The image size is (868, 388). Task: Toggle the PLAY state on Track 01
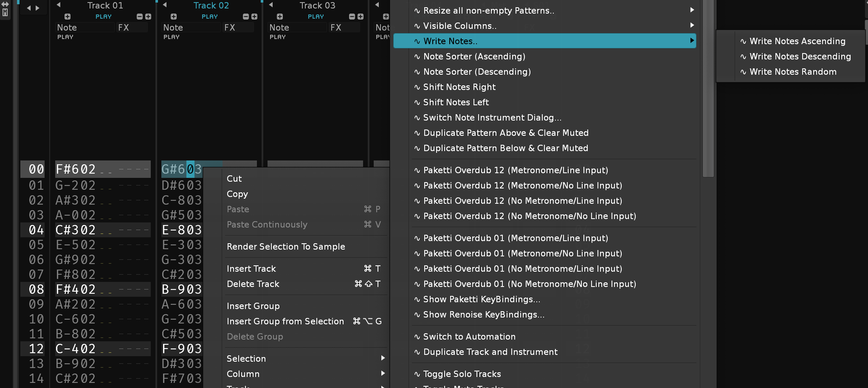click(x=103, y=17)
